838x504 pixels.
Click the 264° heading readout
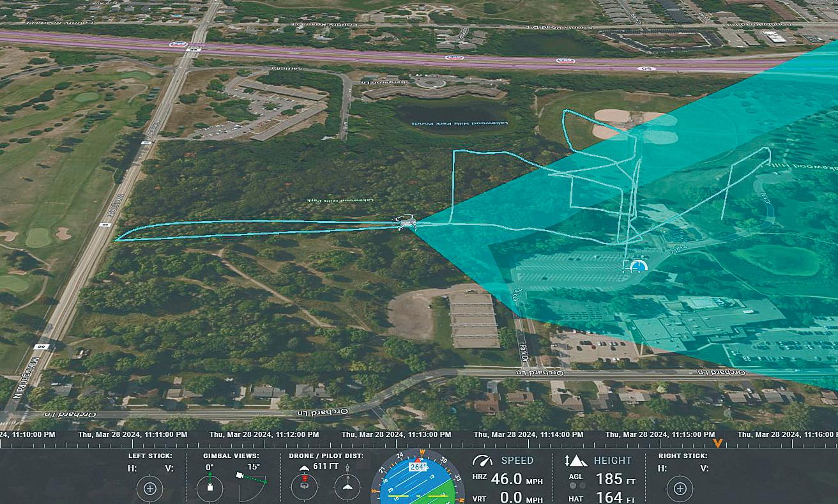[x=418, y=467]
